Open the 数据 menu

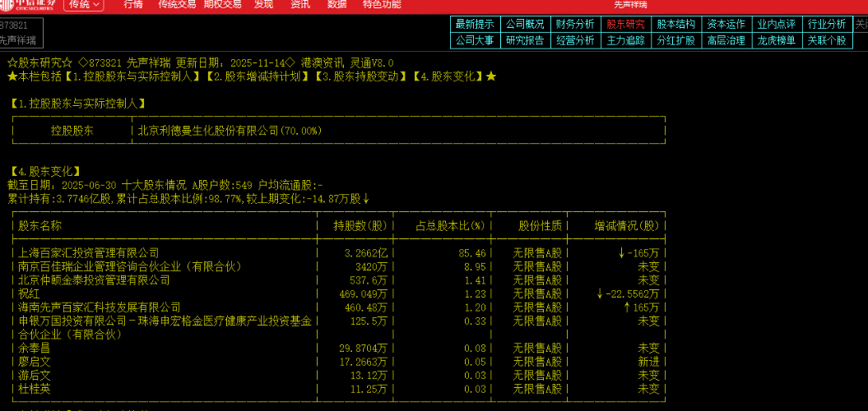(337, 4)
